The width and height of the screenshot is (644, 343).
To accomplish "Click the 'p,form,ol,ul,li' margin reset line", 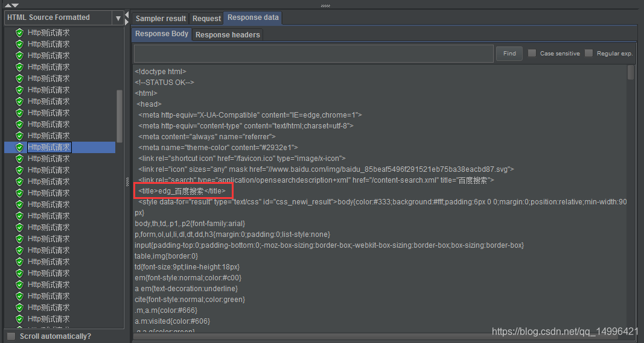I will [232, 234].
